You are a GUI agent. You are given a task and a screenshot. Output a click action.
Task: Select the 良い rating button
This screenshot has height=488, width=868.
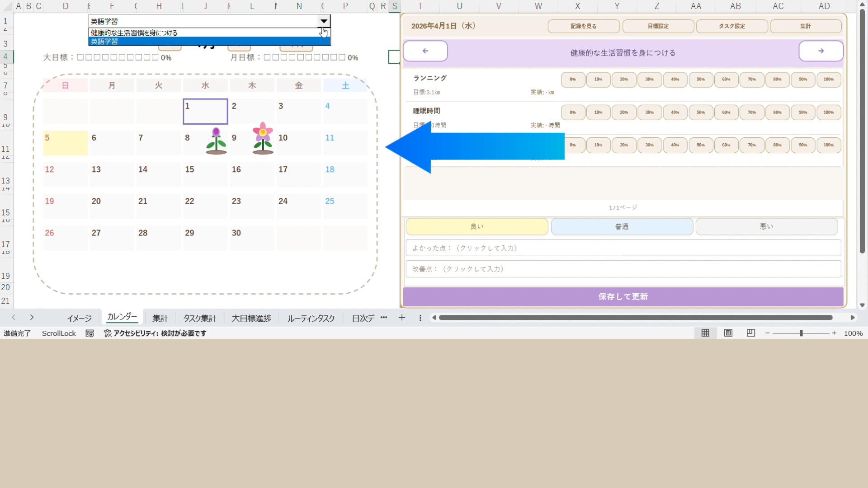tap(476, 226)
